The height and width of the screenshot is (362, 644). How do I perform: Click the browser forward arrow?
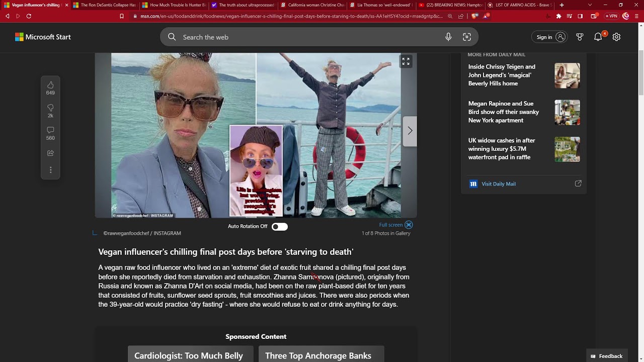tap(18, 16)
